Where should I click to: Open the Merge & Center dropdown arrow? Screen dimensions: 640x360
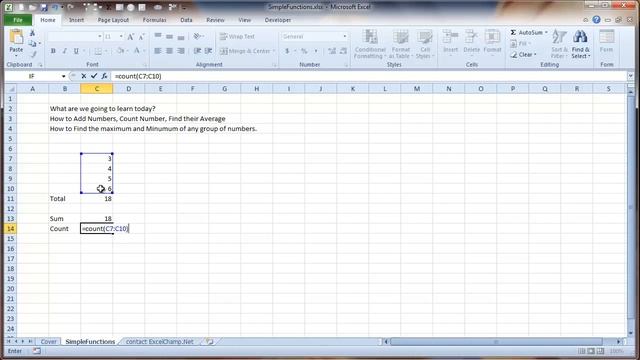[x=274, y=51]
